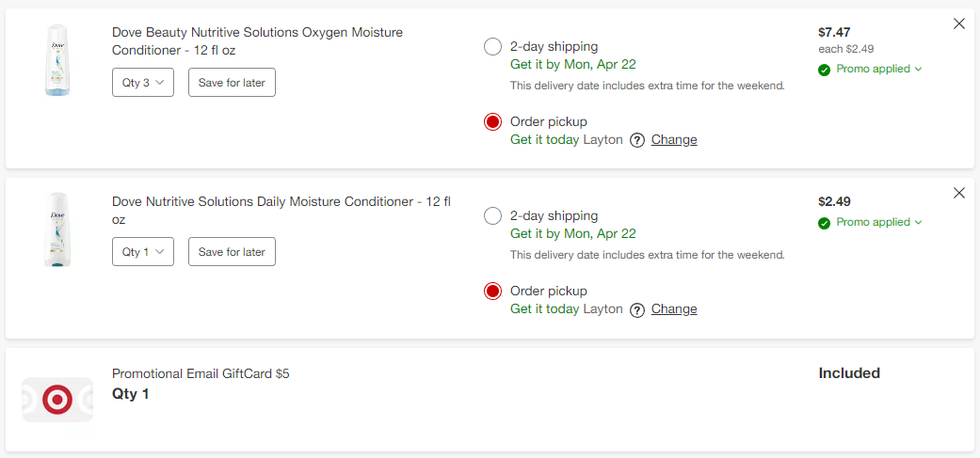This screenshot has height=458, width=980.
Task: Select 2-day shipping for Oxygen Moisture Conditioner
Action: (492, 46)
